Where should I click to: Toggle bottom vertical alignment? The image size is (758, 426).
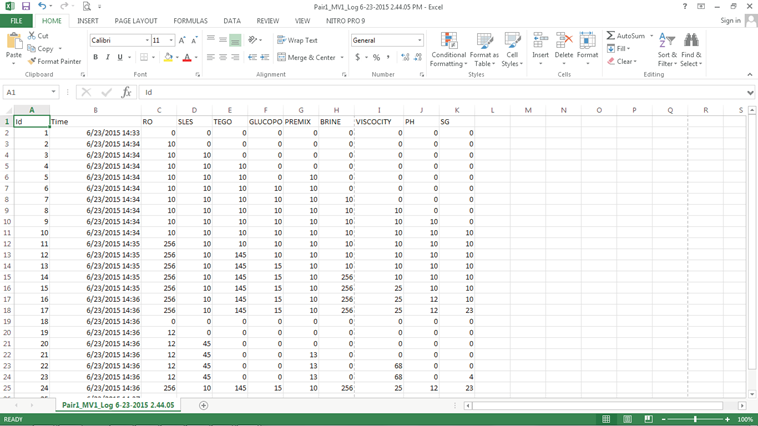tap(235, 40)
